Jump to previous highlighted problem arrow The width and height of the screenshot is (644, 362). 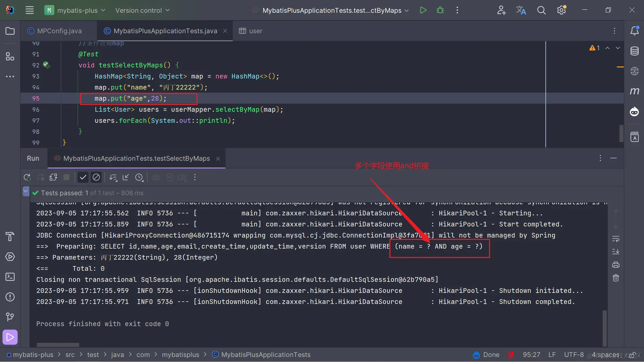[x=607, y=48]
